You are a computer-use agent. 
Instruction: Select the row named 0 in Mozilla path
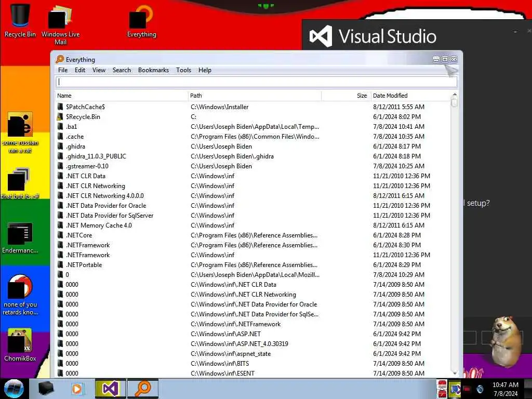(x=253, y=274)
